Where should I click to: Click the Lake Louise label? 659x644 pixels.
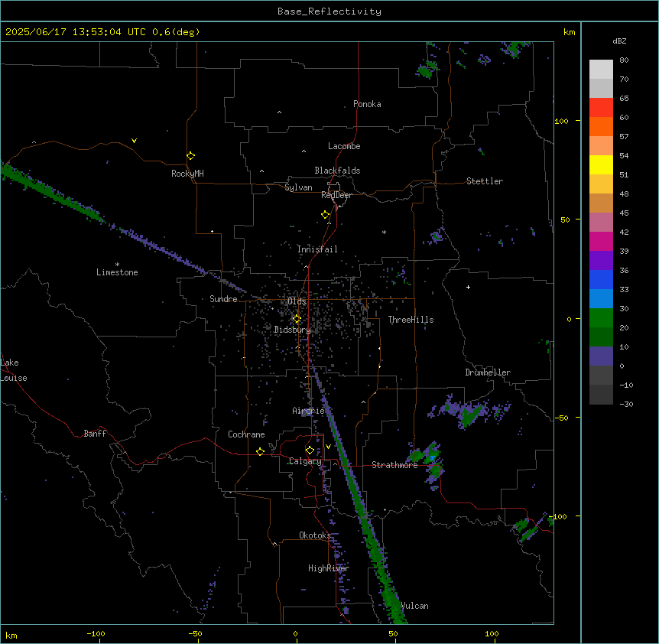14,370
